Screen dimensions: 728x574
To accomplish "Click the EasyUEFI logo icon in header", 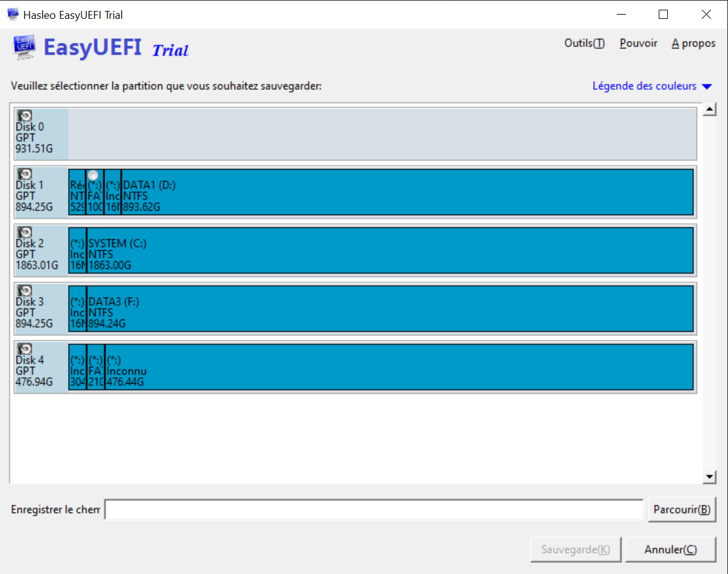I will click(24, 47).
